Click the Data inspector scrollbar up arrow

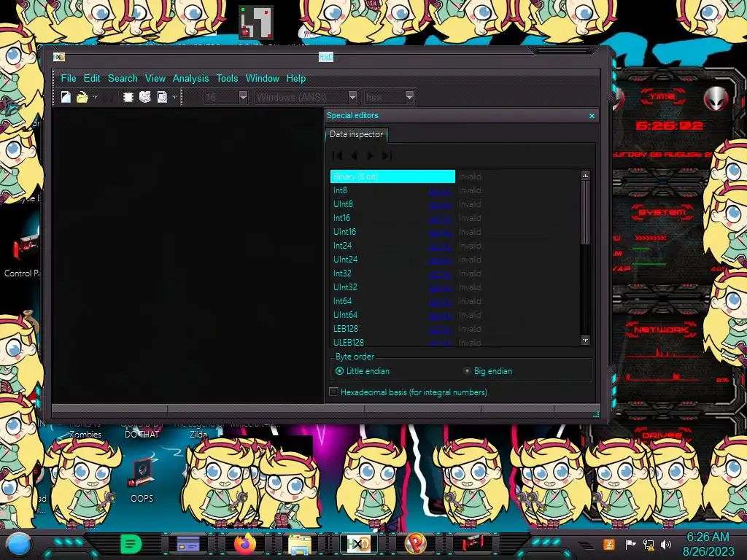tap(586, 176)
